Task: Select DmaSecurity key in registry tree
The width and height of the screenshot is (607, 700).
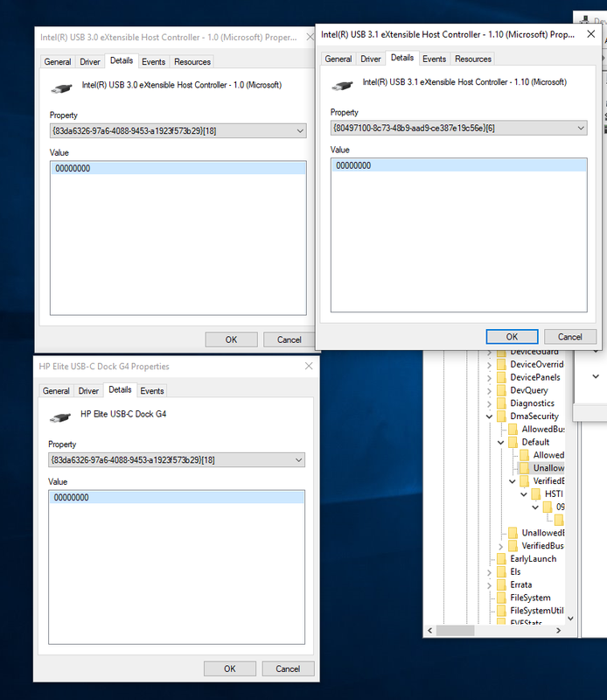Action: 534,416
